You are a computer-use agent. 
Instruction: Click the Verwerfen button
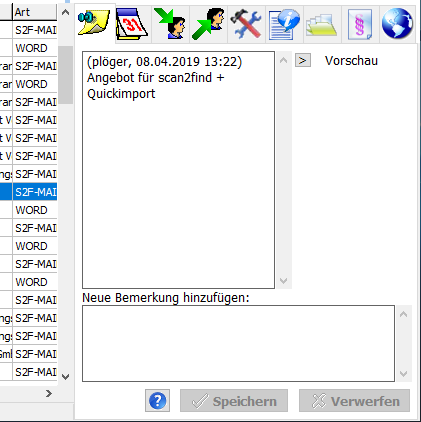click(x=354, y=401)
